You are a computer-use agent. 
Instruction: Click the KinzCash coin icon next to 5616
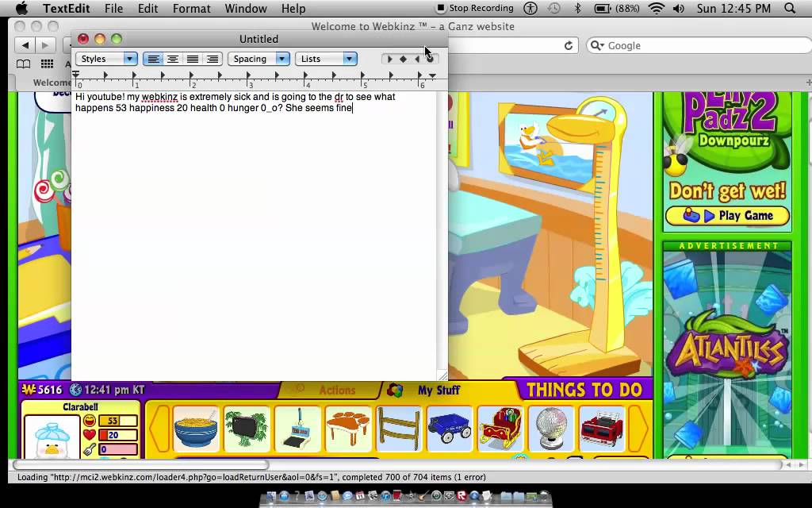pos(29,390)
